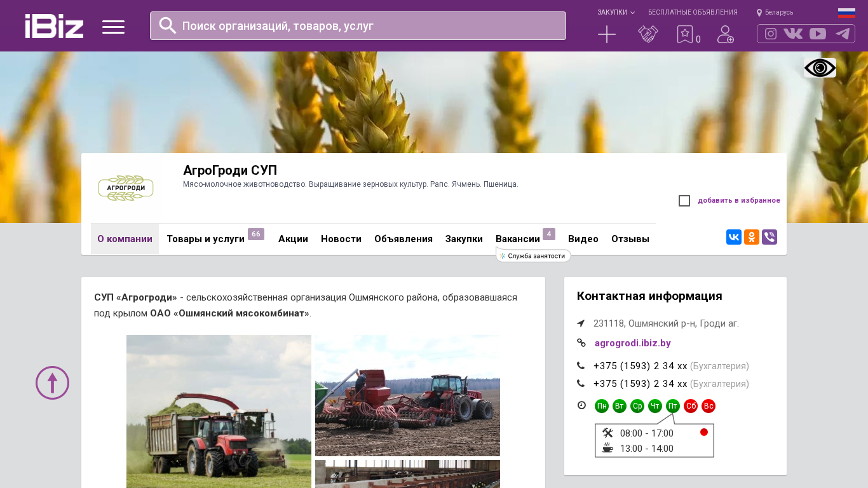Share the page via Viber
The height and width of the screenshot is (488, 868).
(x=770, y=237)
